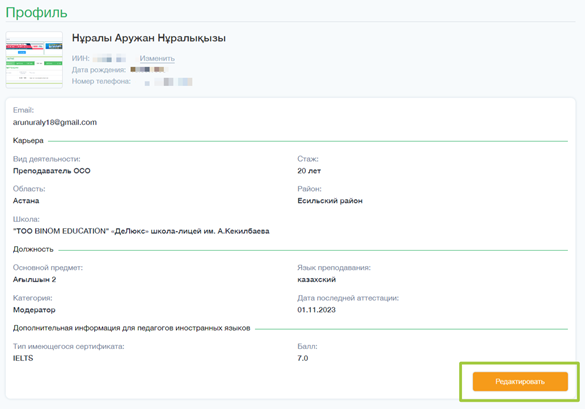
Task: Click the казахский teaching language value
Action: (316, 280)
